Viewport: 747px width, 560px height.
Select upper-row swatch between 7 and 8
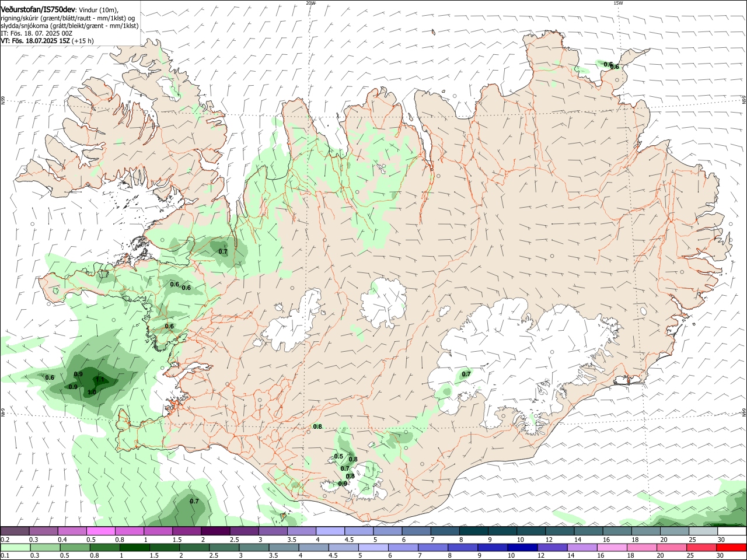point(445,531)
